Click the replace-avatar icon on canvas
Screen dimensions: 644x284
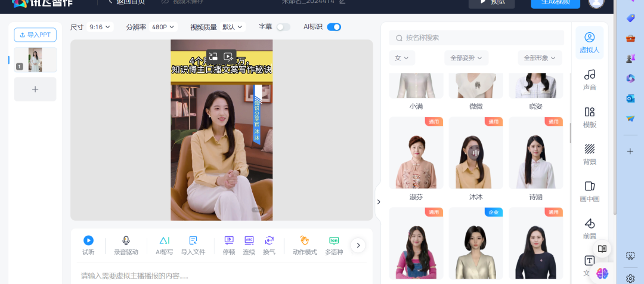coord(213,56)
